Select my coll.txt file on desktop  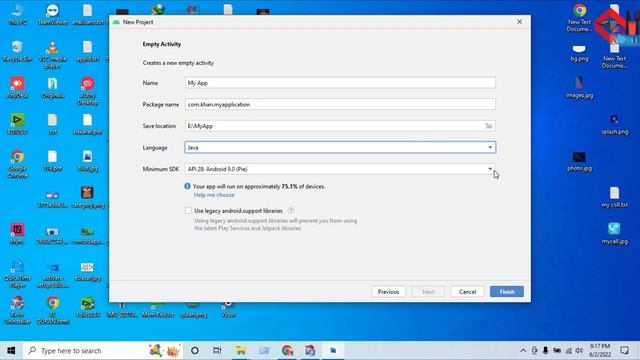tap(614, 197)
